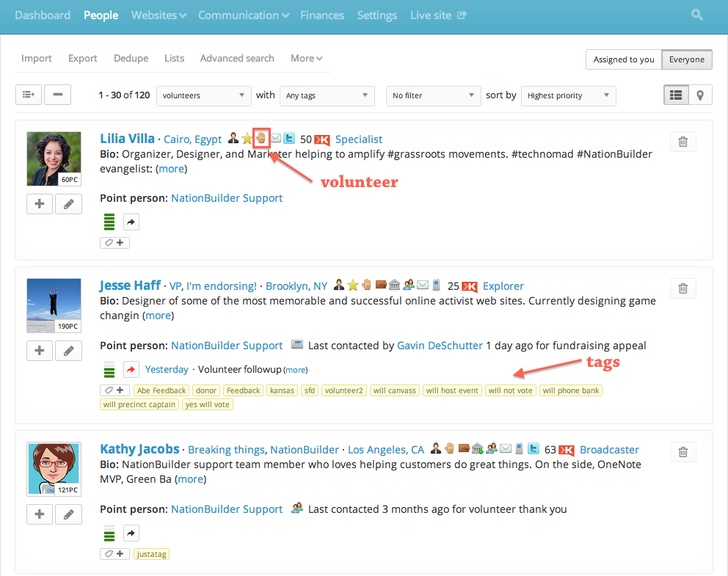Click plus button under Kathy Jacobs photo
Screen dimensions: 728x576
[x=40, y=514]
